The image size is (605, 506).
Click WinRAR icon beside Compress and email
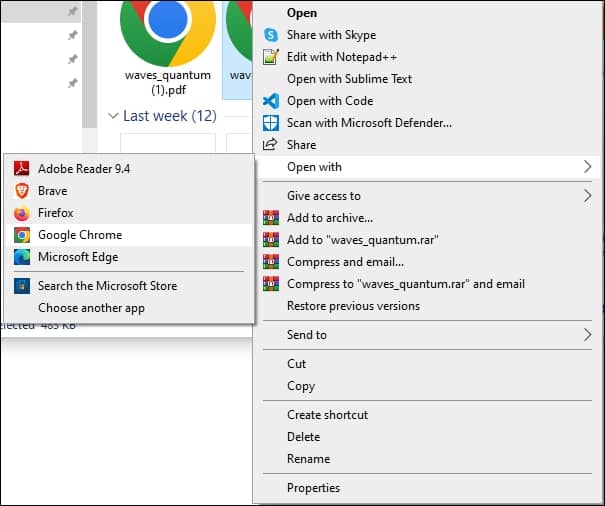click(271, 262)
